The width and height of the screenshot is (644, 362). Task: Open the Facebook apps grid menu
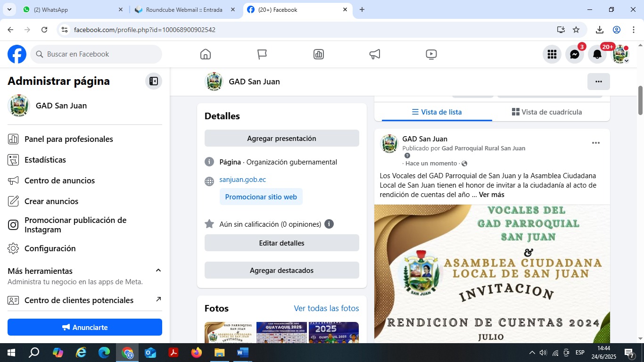[x=552, y=54]
